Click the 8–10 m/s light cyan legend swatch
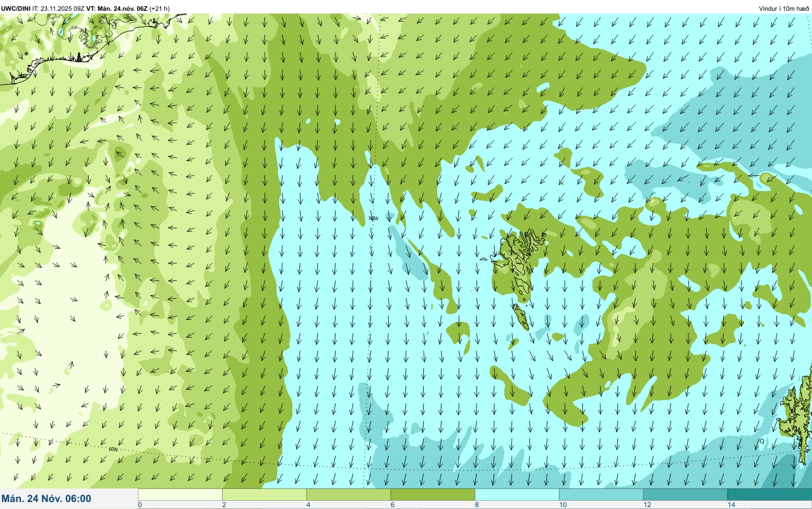Viewport: 812px width, 509px height. 517,494
